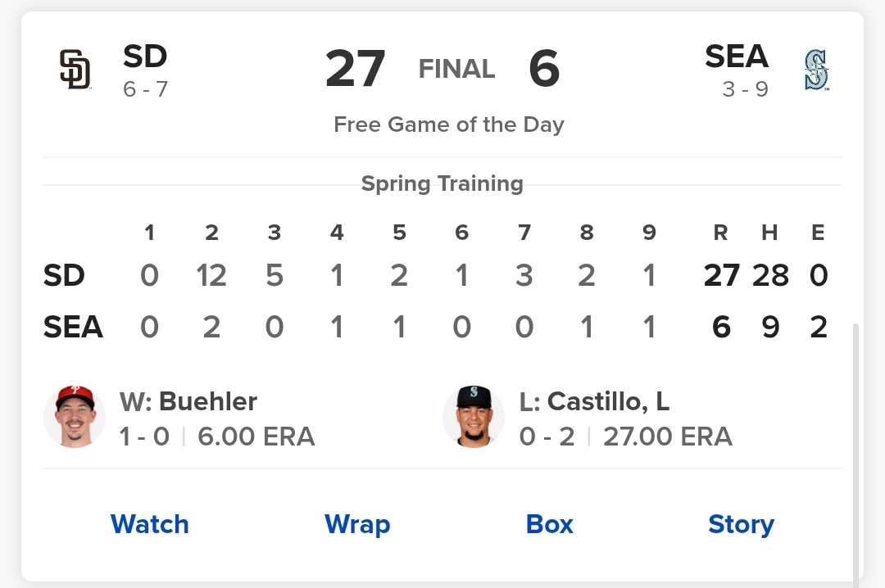Open losing pitcher Castillo's headshot
The height and width of the screenshot is (588, 885).
pos(474,417)
